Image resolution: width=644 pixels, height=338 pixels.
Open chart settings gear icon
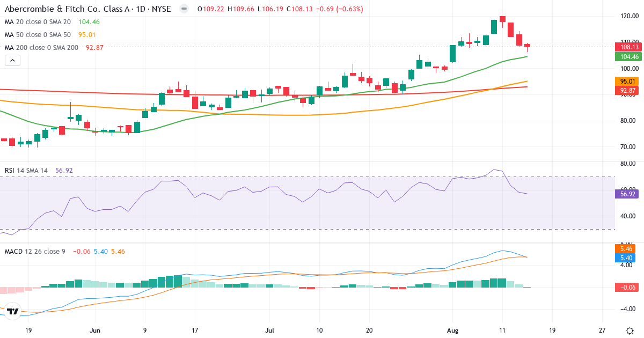[629, 330]
